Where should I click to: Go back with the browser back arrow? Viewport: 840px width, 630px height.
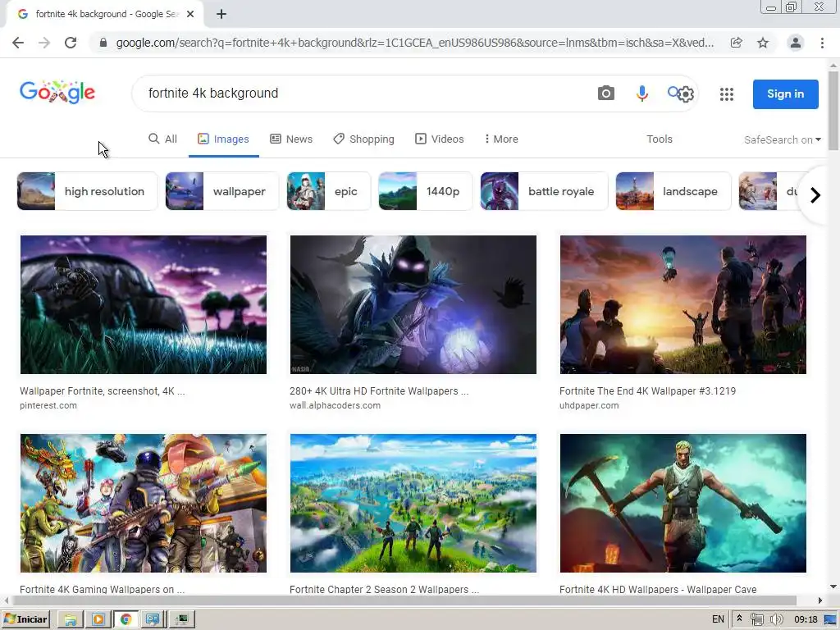(x=18, y=43)
